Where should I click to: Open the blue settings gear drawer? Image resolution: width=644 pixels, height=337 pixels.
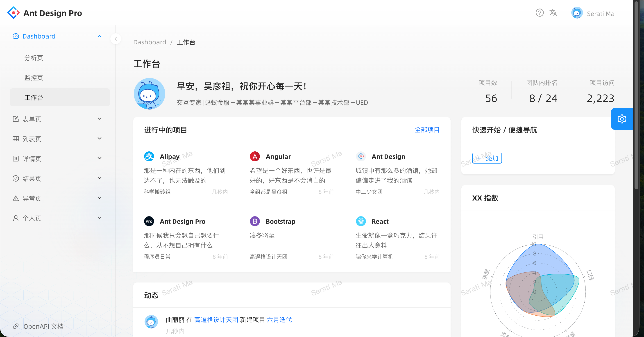621,119
